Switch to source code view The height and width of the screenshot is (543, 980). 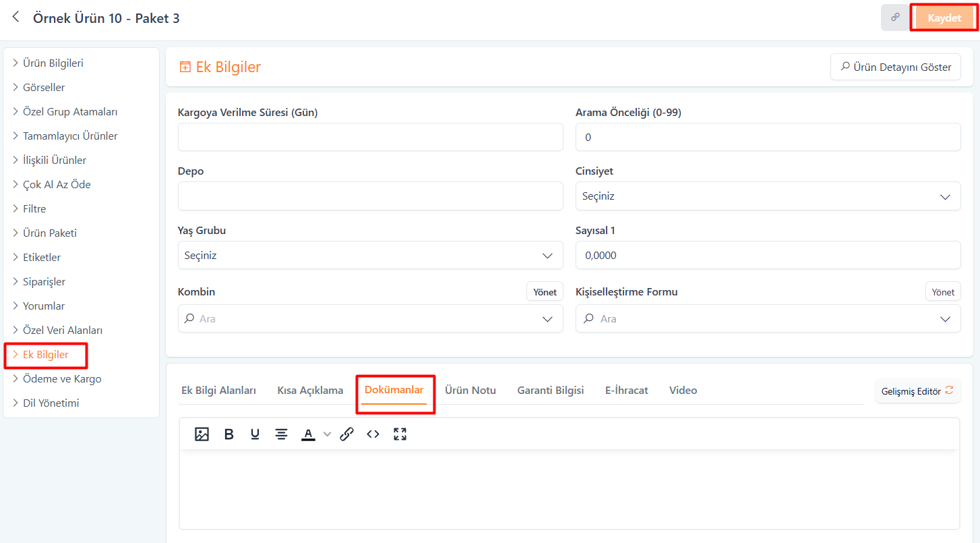click(373, 434)
